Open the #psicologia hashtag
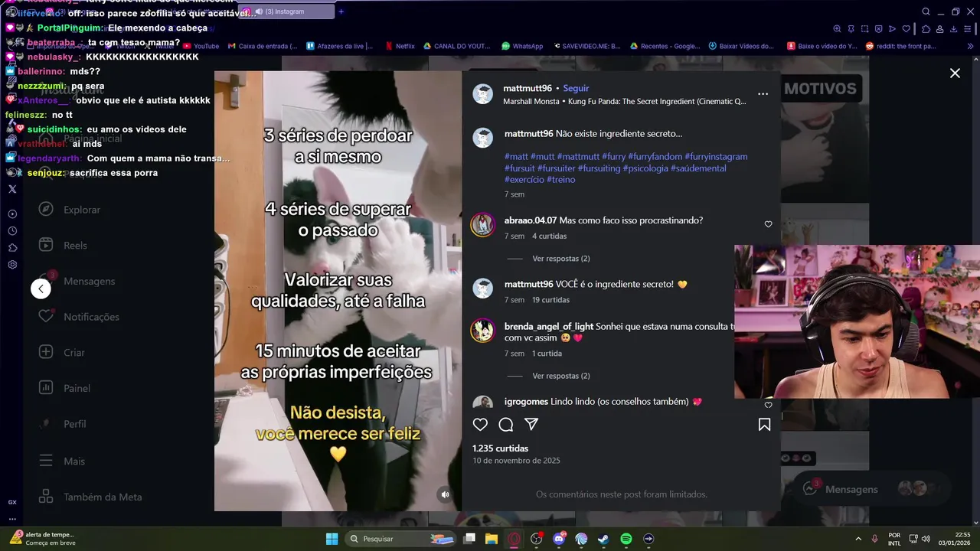The width and height of the screenshot is (980, 551). pyautogui.click(x=645, y=168)
